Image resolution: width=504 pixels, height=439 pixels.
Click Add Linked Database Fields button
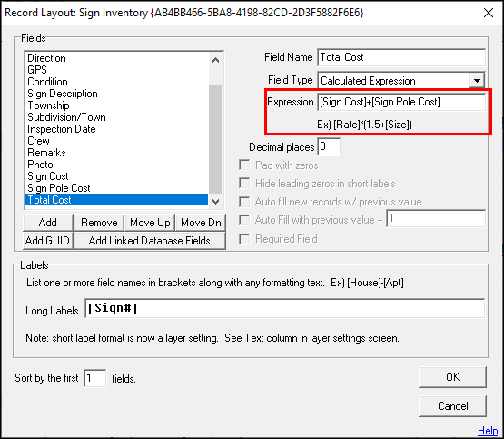pos(150,241)
